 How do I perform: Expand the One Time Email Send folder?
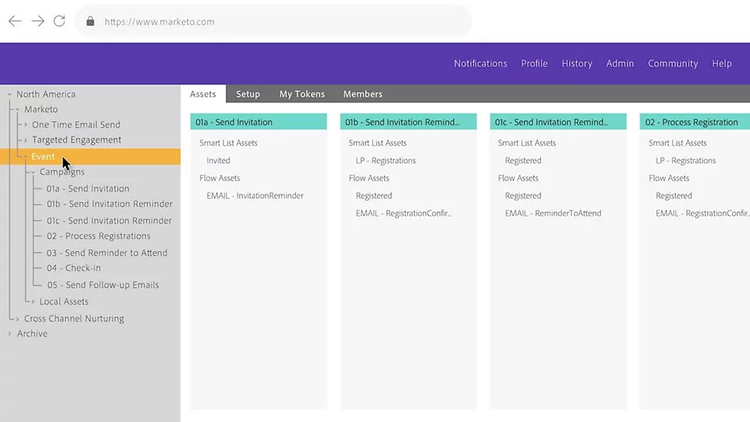(25, 125)
